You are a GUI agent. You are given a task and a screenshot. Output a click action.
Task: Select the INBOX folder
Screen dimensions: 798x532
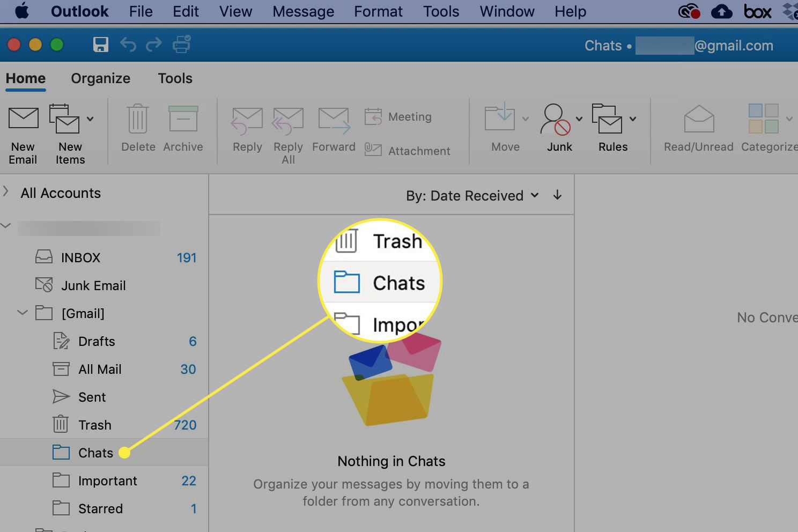point(104,257)
